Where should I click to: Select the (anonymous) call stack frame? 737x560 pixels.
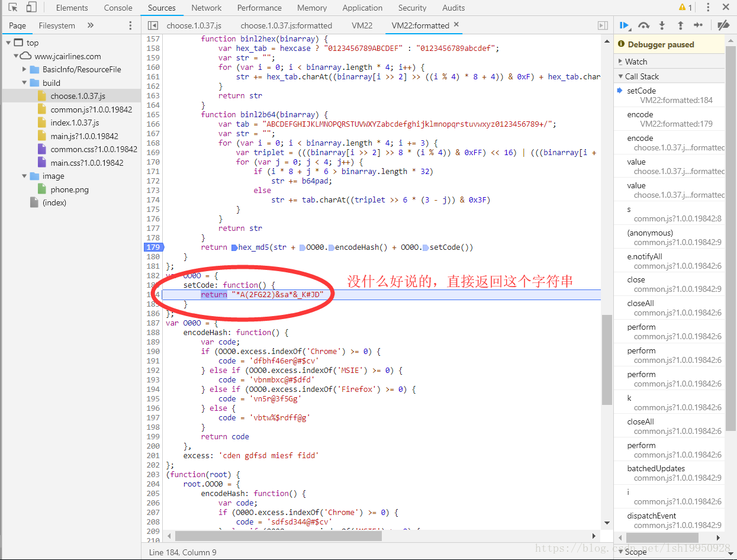click(669, 237)
